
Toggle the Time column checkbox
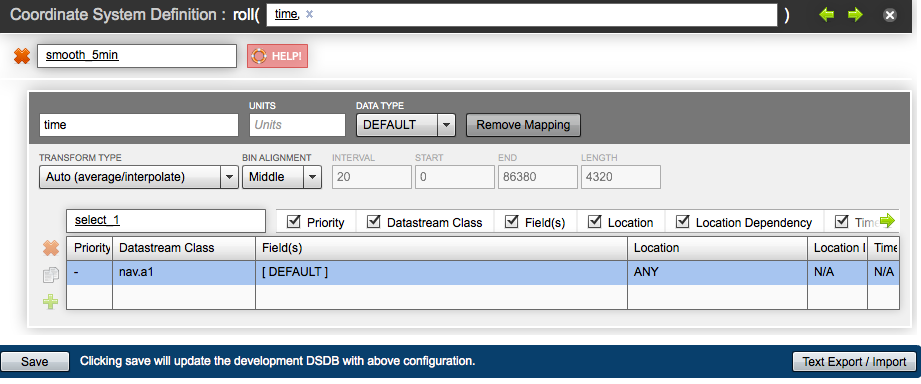842,221
